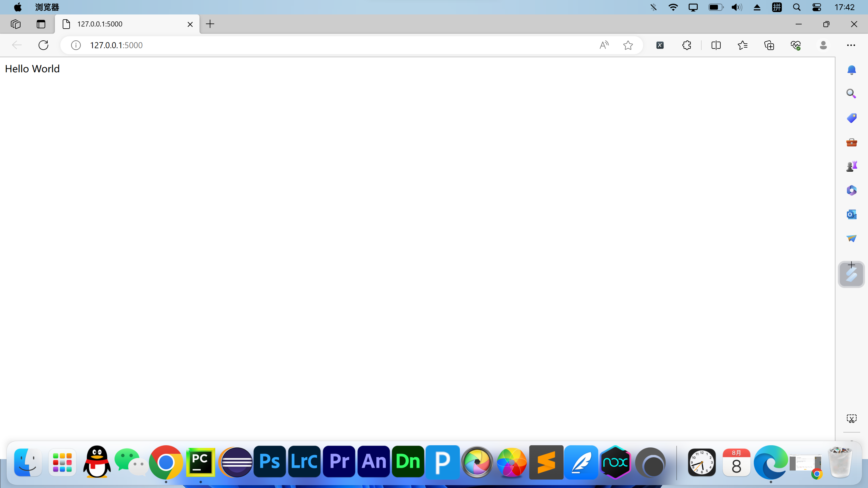Open Control Center in the menu bar

click(x=817, y=7)
